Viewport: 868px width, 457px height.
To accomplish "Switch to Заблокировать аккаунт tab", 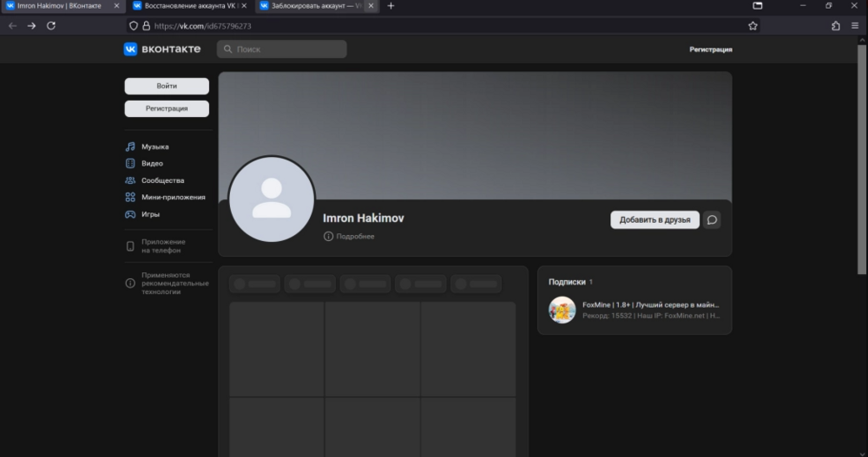I will pos(317,5).
